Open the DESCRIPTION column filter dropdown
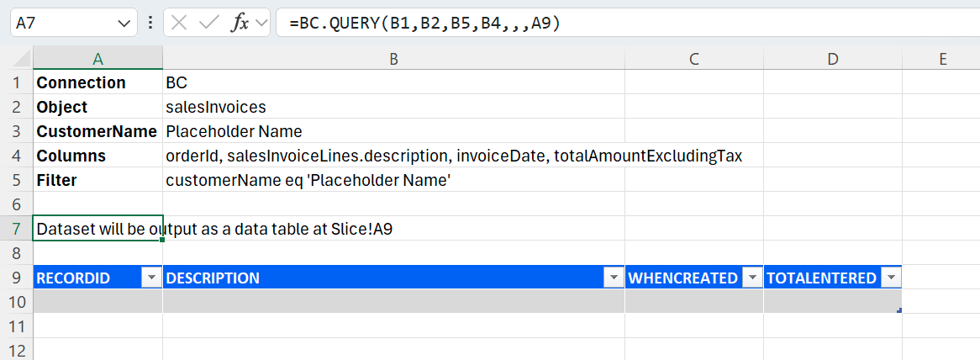The width and height of the screenshot is (980, 360). point(613,278)
